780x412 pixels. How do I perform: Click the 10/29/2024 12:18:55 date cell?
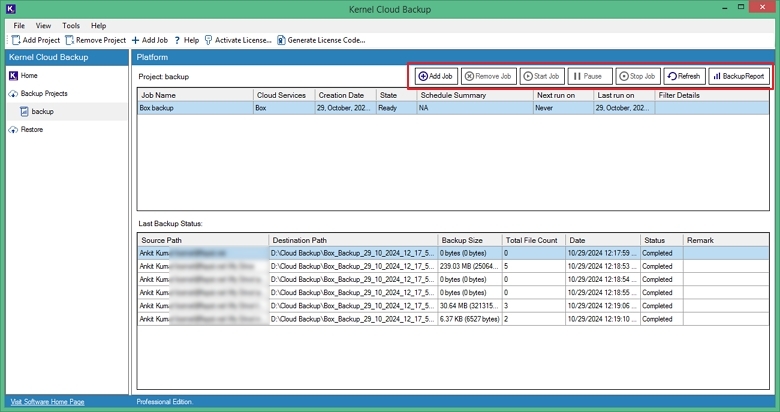point(603,293)
